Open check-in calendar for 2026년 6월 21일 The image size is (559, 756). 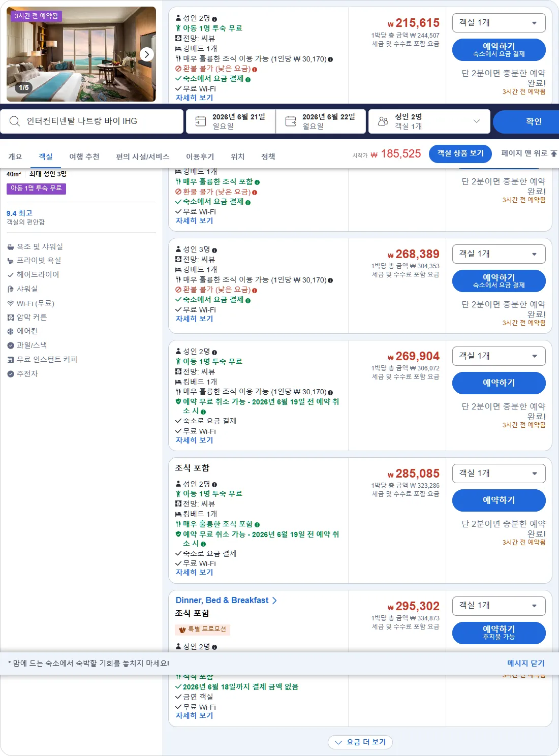point(231,121)
